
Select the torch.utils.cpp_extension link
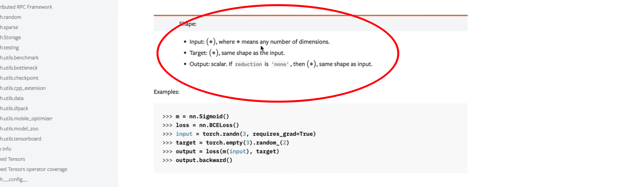coord(23,88)
